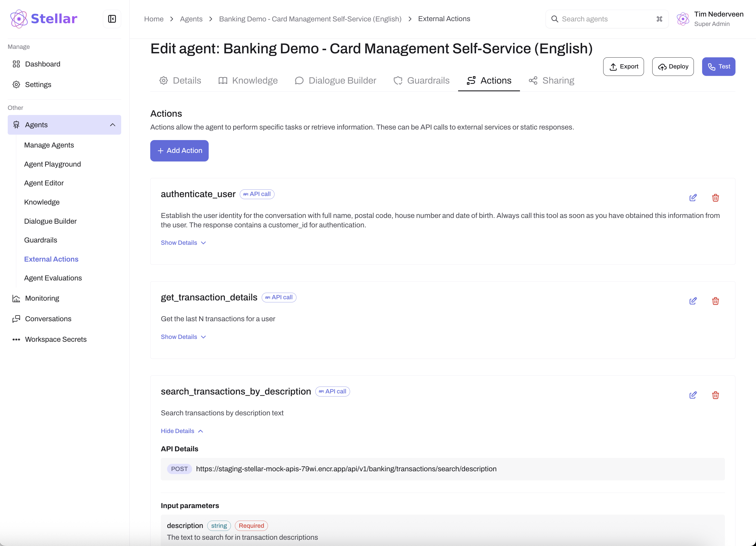Open the user profile avatar
Screen dimensions: 756x546
coord(683,19)
